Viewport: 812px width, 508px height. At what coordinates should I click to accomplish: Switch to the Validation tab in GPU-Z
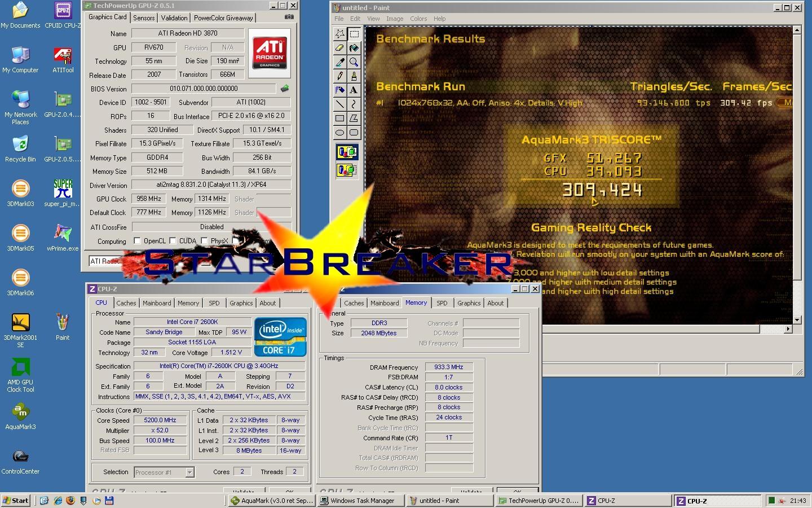point(174,18)
